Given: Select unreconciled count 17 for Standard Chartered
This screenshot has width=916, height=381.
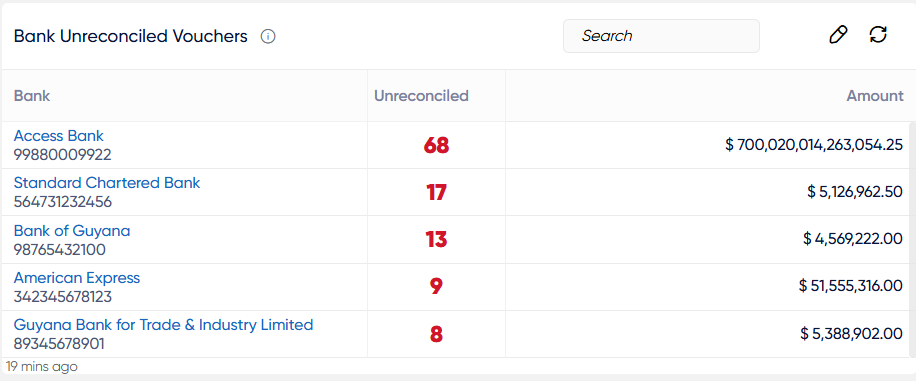Looking at the screenshot, I should (436, 192).
